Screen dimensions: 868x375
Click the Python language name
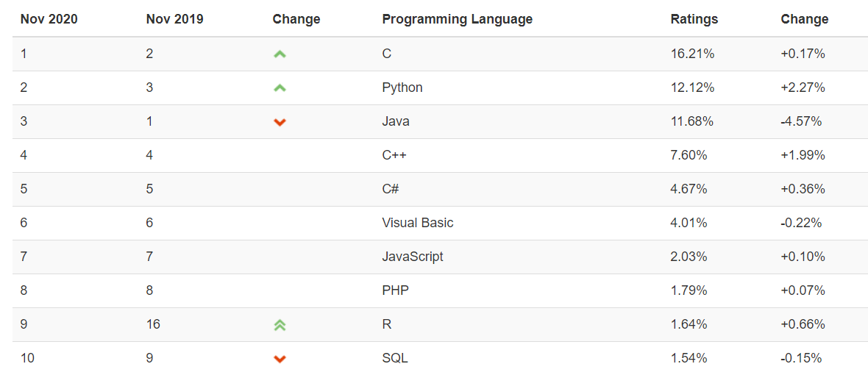pos(402,88)
